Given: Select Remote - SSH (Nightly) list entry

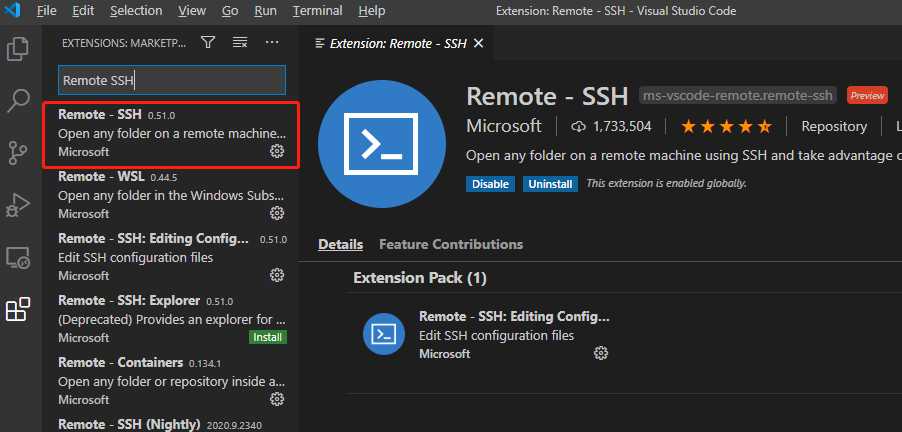Looking at the screenshot, I should point(171,425).
